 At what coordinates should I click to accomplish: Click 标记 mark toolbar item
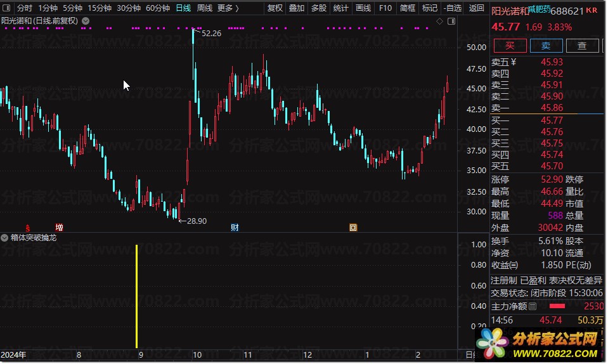pos(430,8)
